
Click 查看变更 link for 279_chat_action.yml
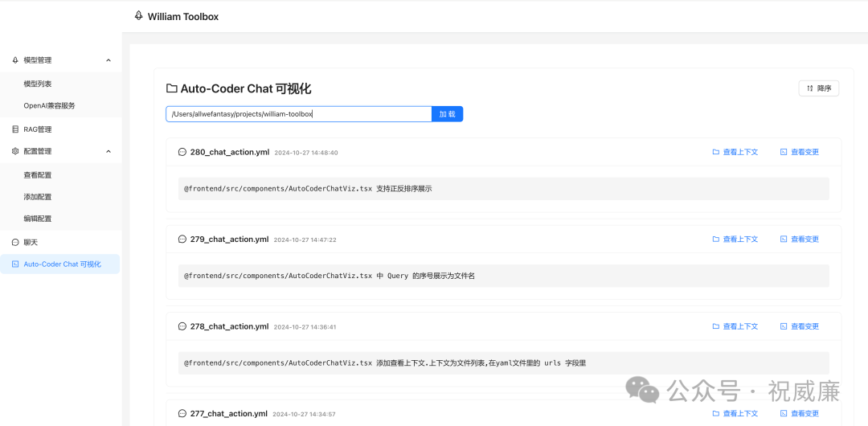(x=800, y=240)
